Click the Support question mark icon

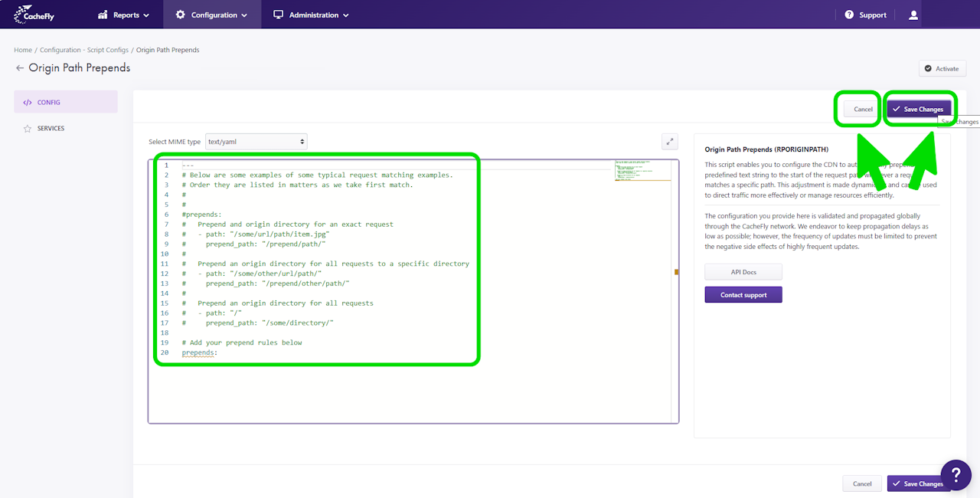click(849, 15)
